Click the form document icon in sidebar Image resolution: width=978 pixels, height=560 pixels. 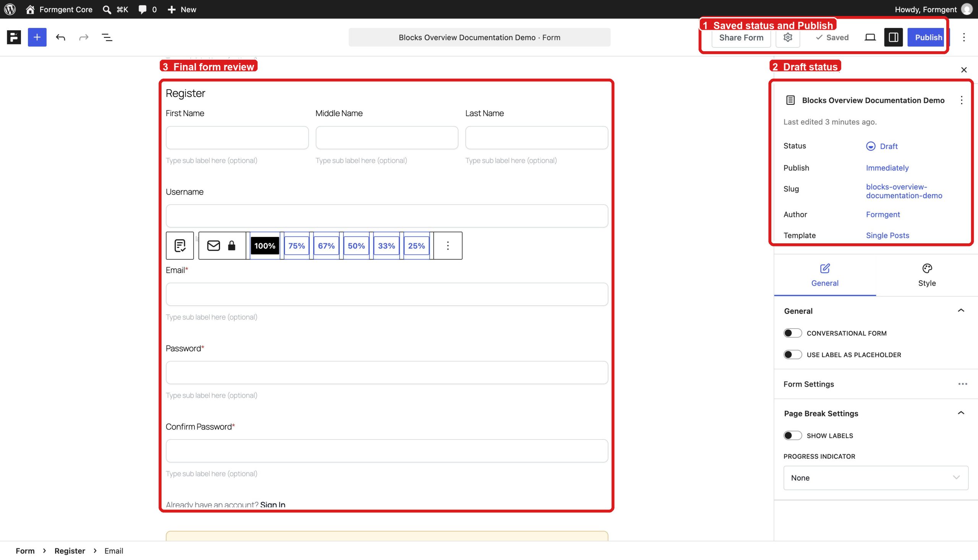(790, 100)
